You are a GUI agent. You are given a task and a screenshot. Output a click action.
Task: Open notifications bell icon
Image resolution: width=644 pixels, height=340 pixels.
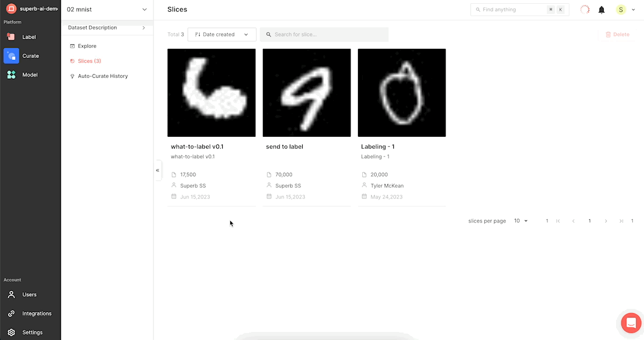coord(602,10)
